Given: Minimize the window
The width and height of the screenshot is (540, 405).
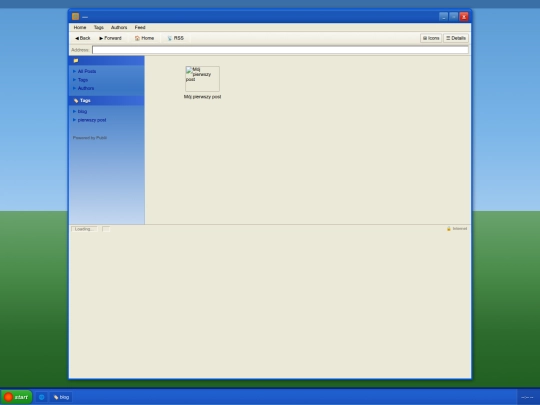Looking at the screenshot, I should (x=444, y=17).
